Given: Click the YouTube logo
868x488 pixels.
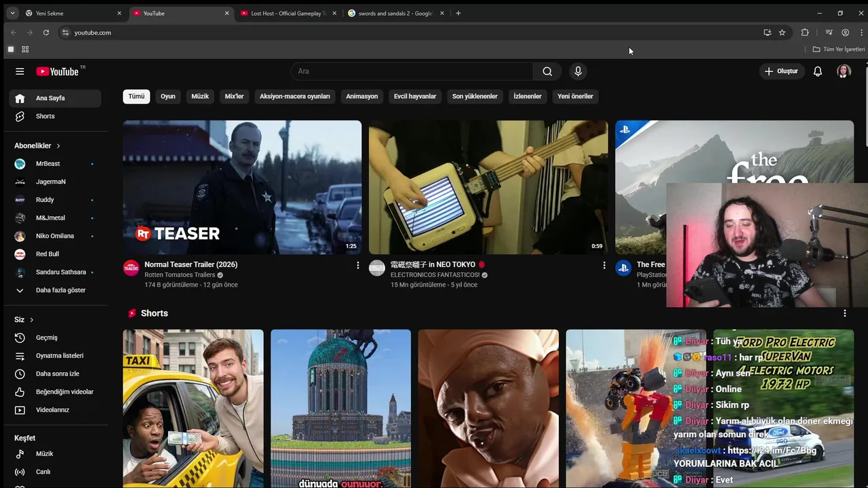Looking at the screenshot, I should [58, 71].
